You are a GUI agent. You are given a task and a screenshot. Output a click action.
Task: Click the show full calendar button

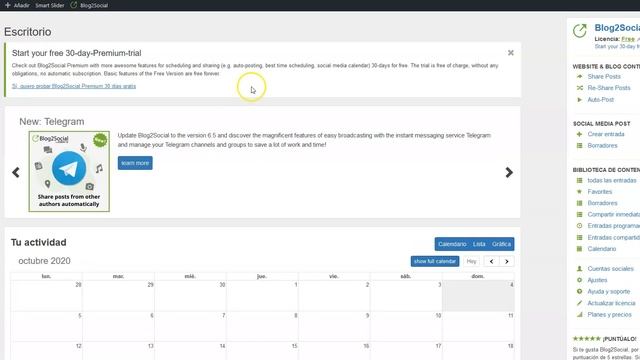[435, 261]
